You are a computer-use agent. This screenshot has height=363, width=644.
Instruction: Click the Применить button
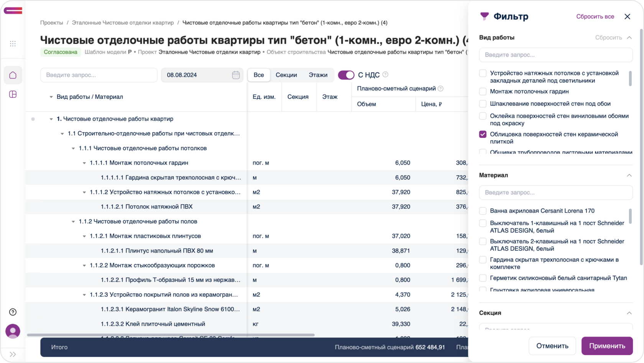click(x=607, y=346)
